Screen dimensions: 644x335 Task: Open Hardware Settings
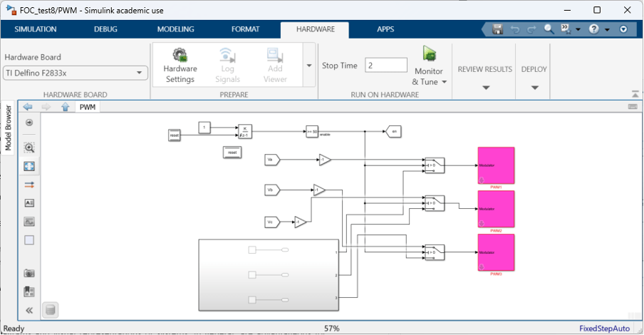[180, 66]
